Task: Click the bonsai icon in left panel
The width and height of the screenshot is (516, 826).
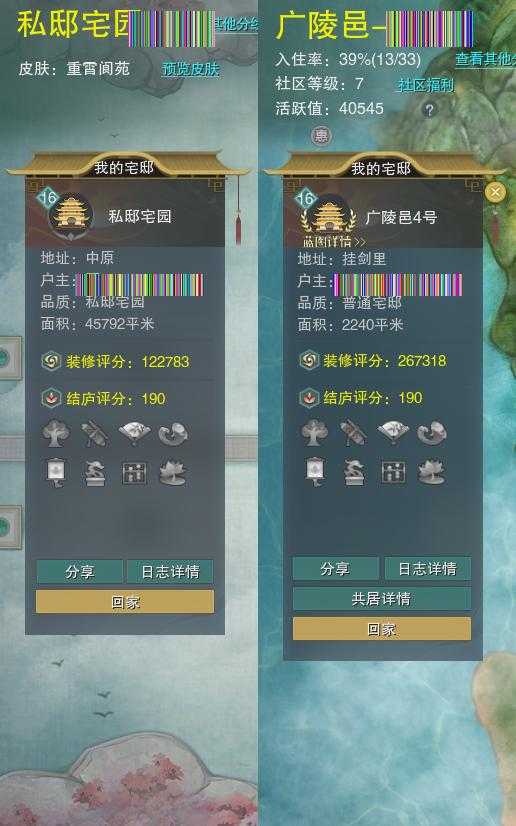Action: point(95,473)
